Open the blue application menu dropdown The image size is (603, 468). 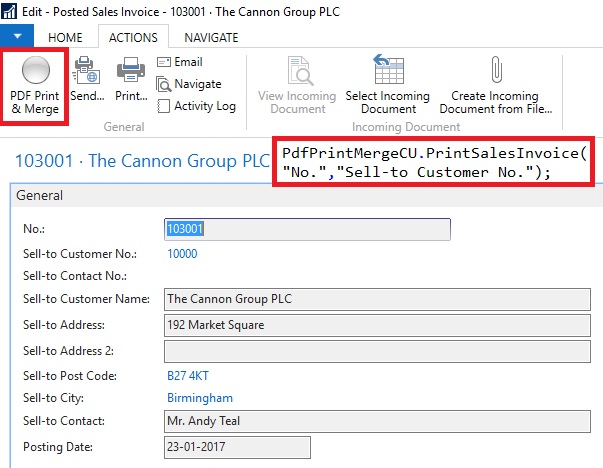tap(17, 36)
